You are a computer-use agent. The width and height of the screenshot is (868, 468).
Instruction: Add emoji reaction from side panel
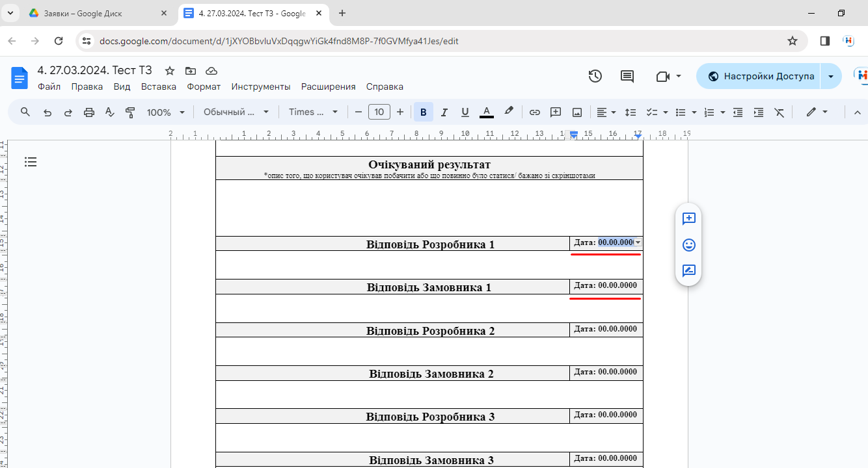(x=688, y=245)
